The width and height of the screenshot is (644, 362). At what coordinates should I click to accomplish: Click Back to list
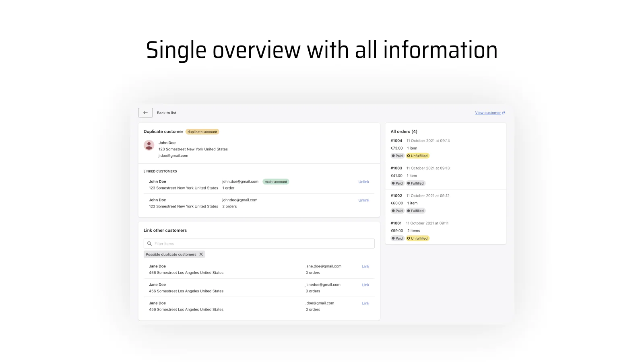[167, 113]
